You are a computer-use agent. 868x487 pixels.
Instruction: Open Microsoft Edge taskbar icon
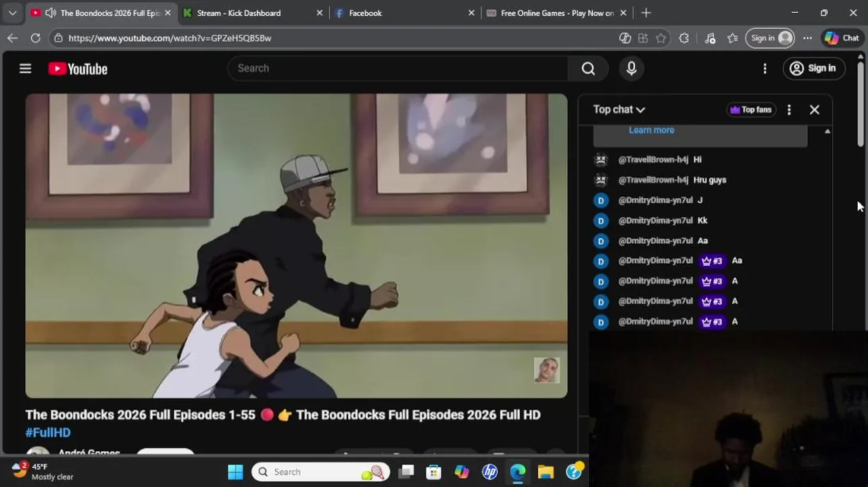coord(518,471)
